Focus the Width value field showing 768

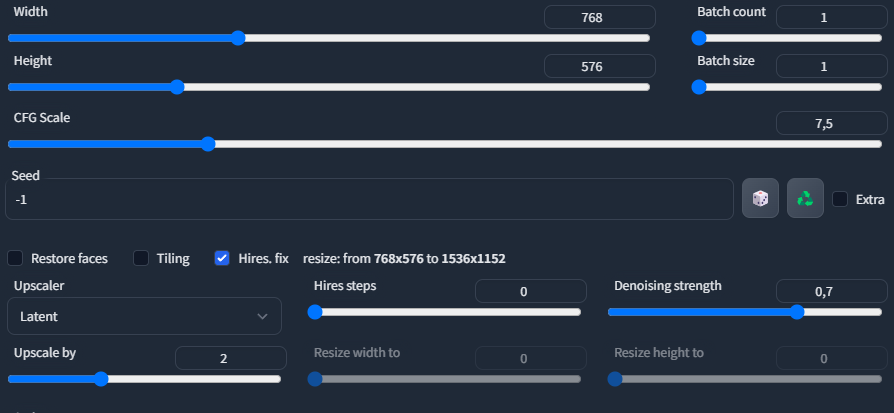600,17
